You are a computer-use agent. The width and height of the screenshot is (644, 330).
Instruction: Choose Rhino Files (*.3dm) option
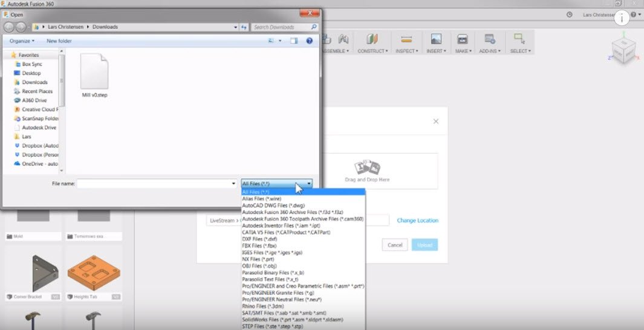pos(303,306)
